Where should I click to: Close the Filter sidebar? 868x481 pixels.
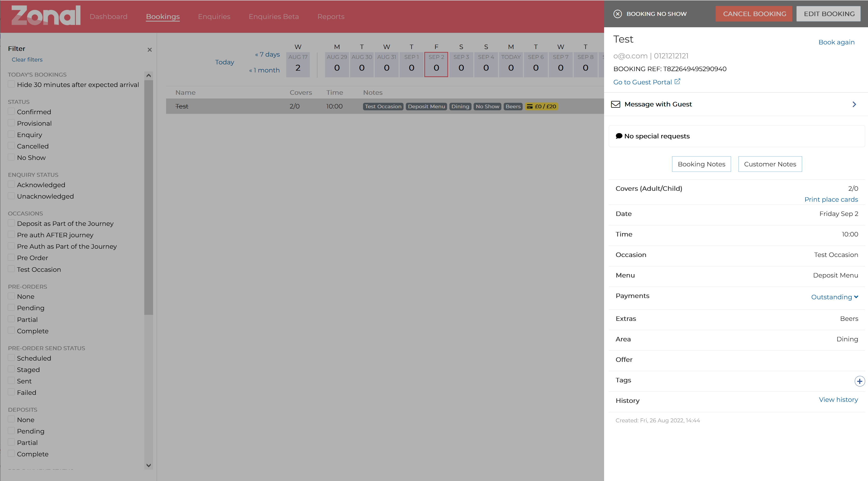coord(150,50)
